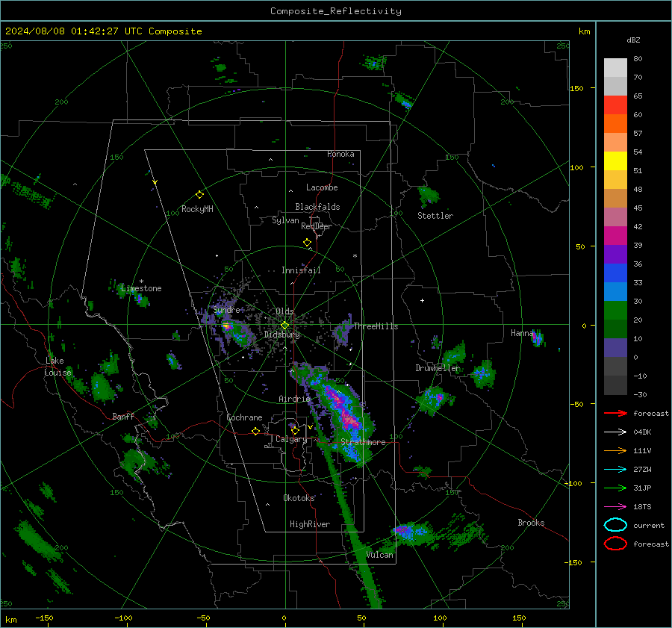The image size is (672, 628).
Task: Click the yellow diamond marker above Calgary
Action: click(295, 430)
